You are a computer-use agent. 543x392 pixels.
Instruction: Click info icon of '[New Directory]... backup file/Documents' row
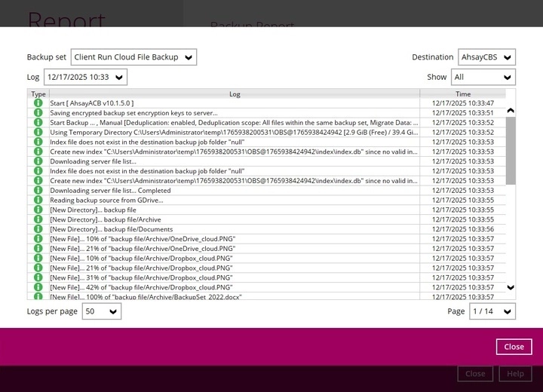38,229
